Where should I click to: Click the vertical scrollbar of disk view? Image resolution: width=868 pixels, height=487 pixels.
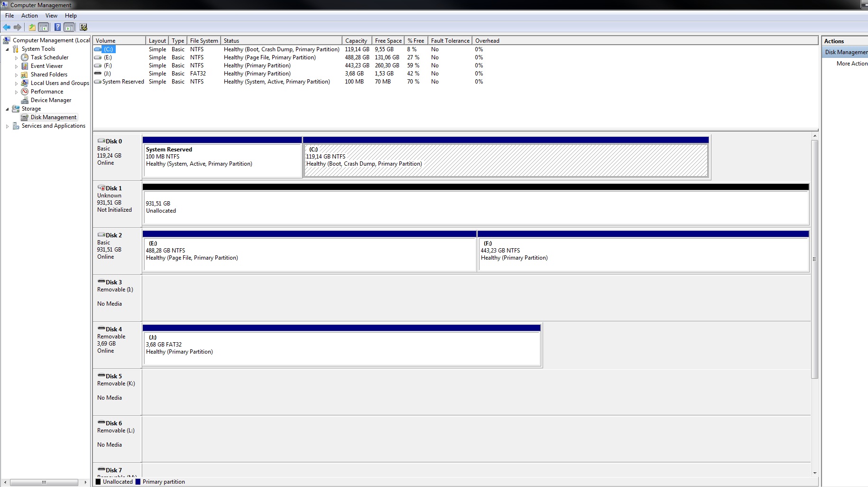pyautogui.click(x=815, y=259)
